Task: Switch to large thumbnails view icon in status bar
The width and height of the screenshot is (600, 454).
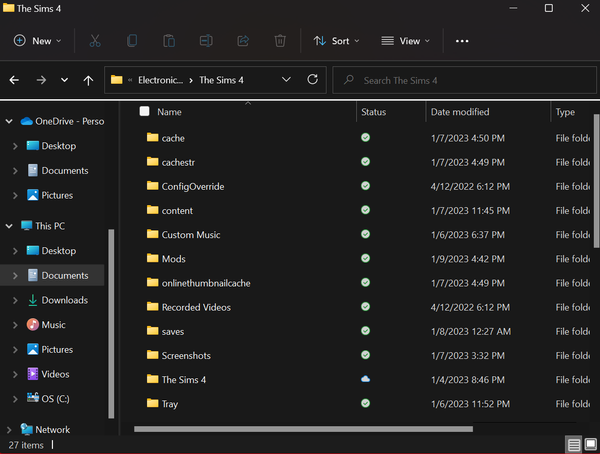Action: click(x=591, y=444)
